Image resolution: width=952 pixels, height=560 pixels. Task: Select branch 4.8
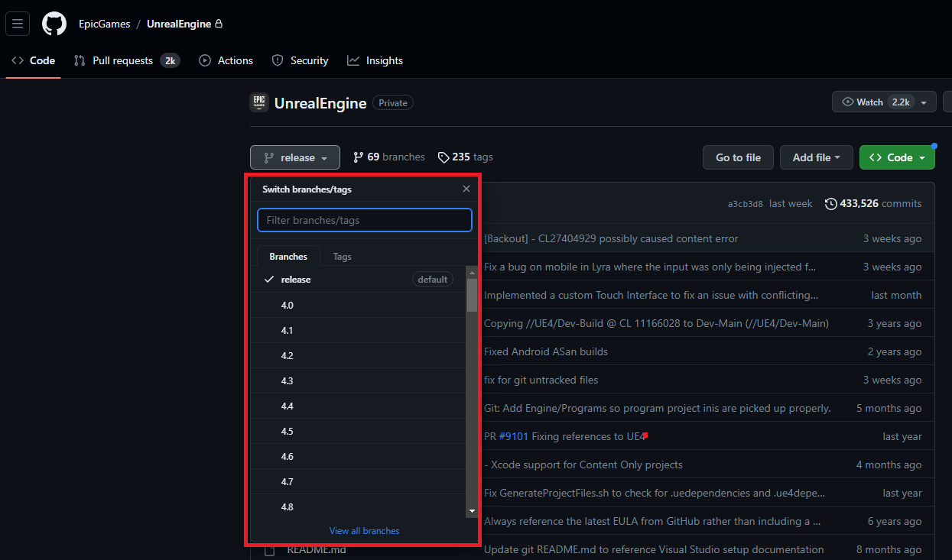359,507
